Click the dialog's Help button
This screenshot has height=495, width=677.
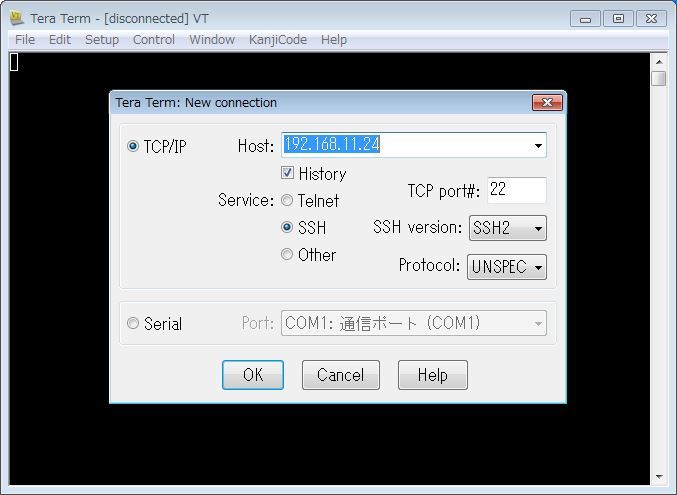433,375
